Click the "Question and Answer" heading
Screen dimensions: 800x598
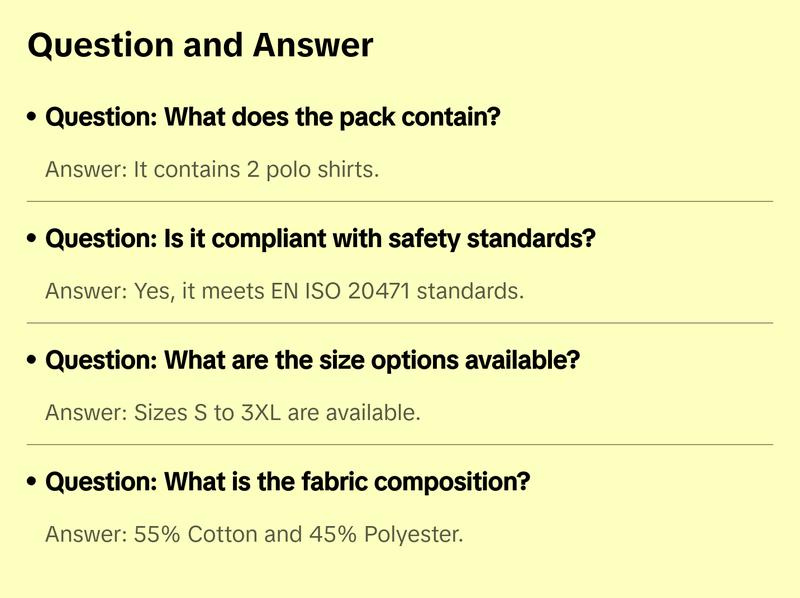click(x=200, y=45)
